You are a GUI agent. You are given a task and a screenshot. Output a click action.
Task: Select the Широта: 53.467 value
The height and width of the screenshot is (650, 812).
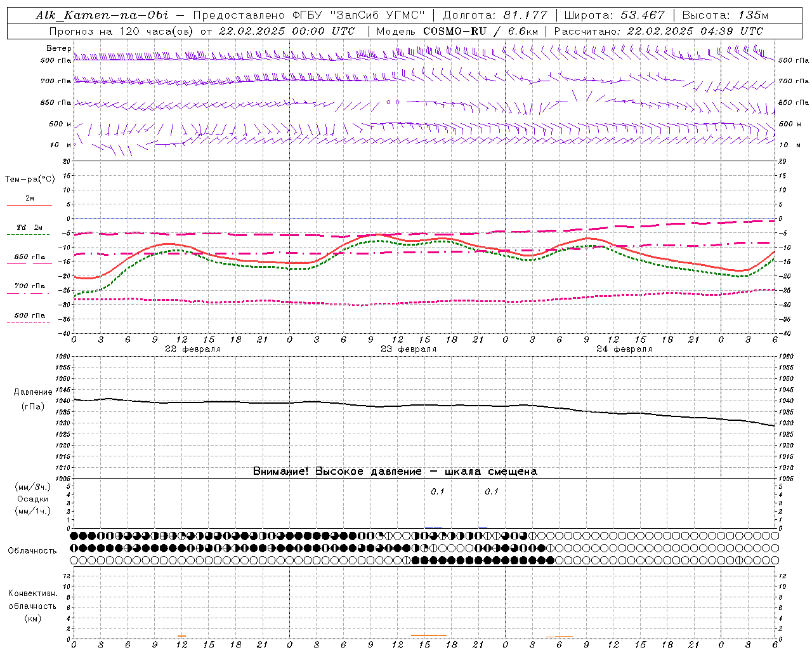(x=614, y=15)
